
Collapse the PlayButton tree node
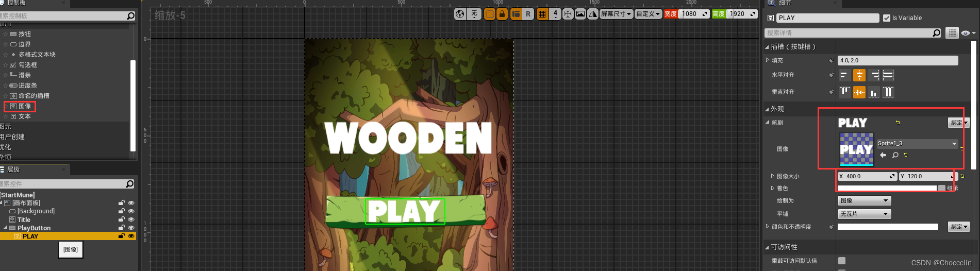[6, 228]
